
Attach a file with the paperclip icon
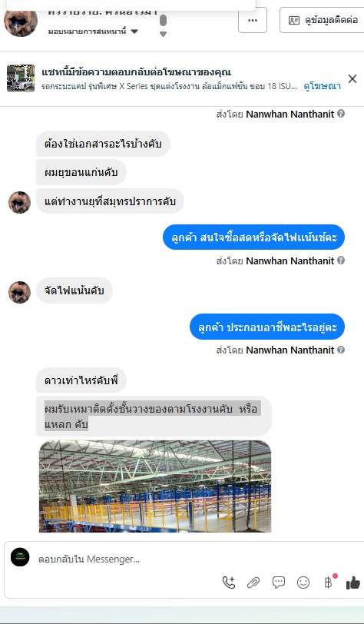tap(253, 583)
